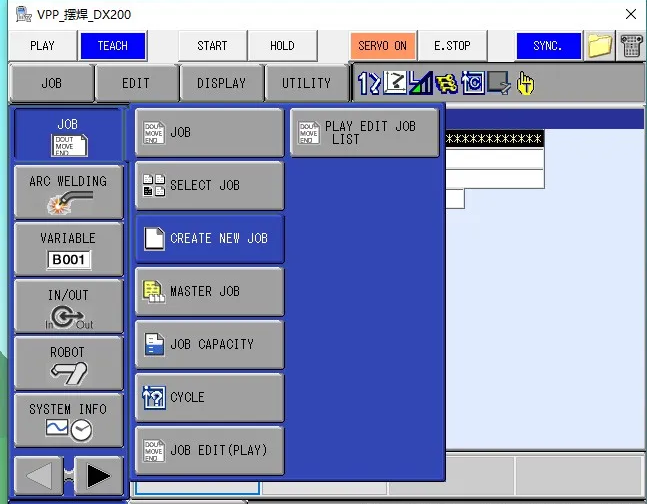Open the JOB tab in menu bar

coord(52,83)
